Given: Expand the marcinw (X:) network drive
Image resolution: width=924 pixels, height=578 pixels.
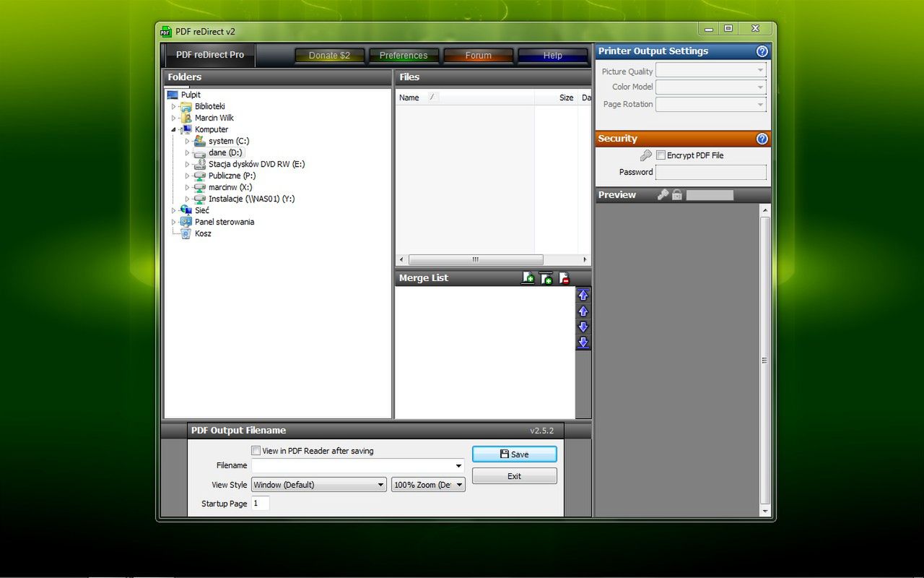Looking at the screenshot, I should [187, 187].
